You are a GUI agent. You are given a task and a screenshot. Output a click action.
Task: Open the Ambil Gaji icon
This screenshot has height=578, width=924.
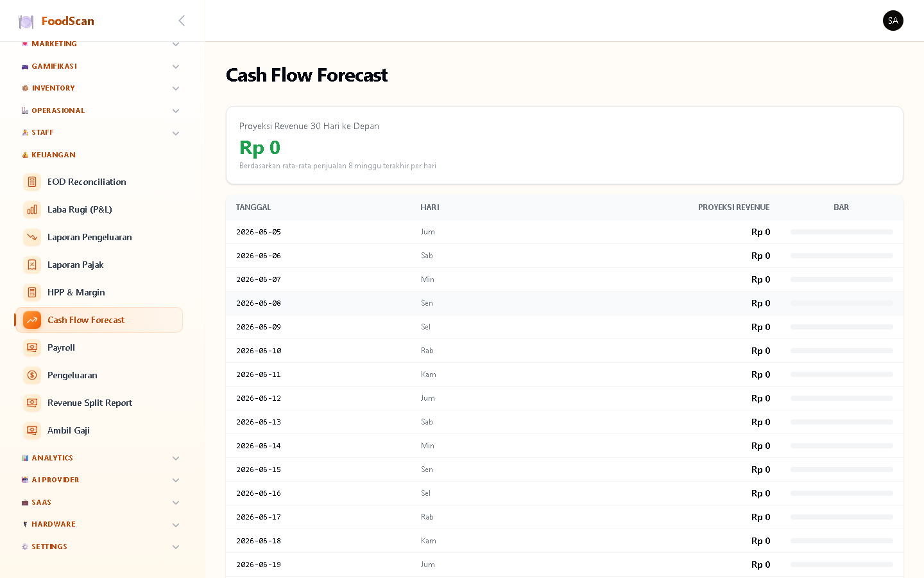[32, 430]
